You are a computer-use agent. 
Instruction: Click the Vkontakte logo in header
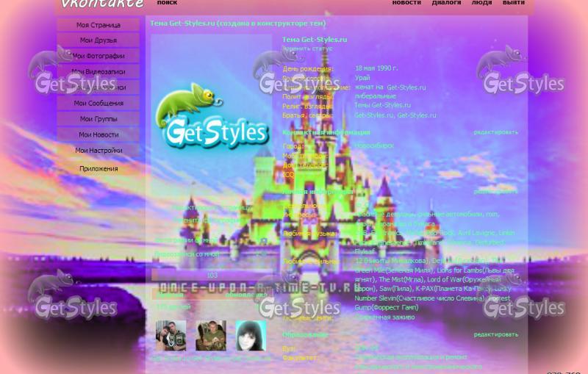102,4
